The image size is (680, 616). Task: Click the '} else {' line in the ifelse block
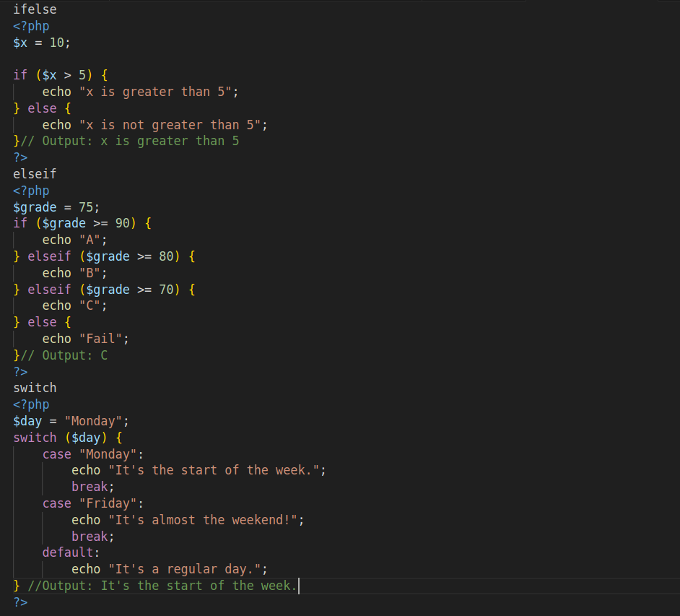42,108
